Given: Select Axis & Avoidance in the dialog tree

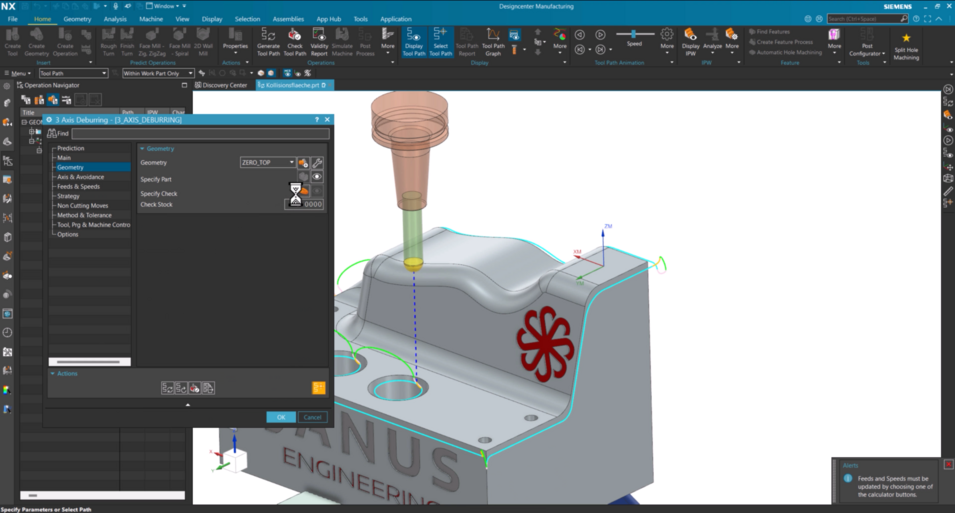Looking at the screenshot, I should [x=80, y=177].
